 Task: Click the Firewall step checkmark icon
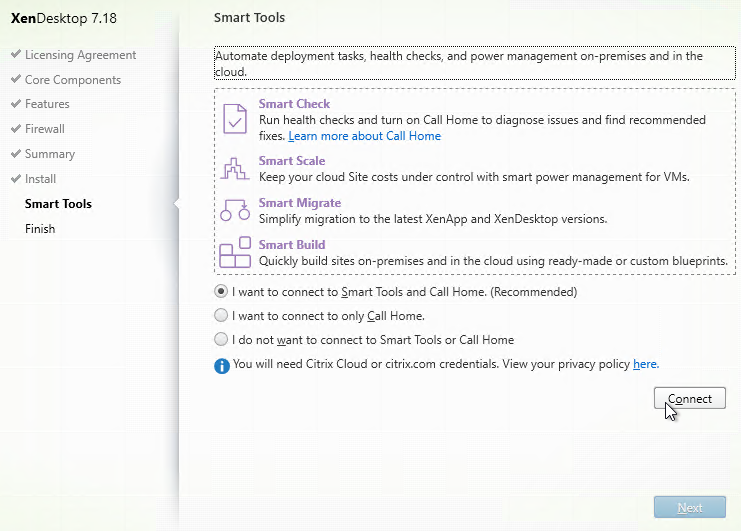15,129
